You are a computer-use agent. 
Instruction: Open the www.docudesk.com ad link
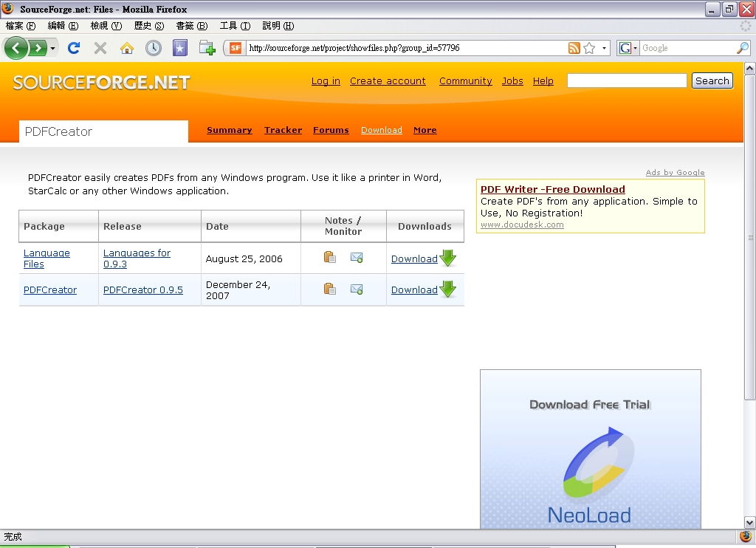click(522, 225)
